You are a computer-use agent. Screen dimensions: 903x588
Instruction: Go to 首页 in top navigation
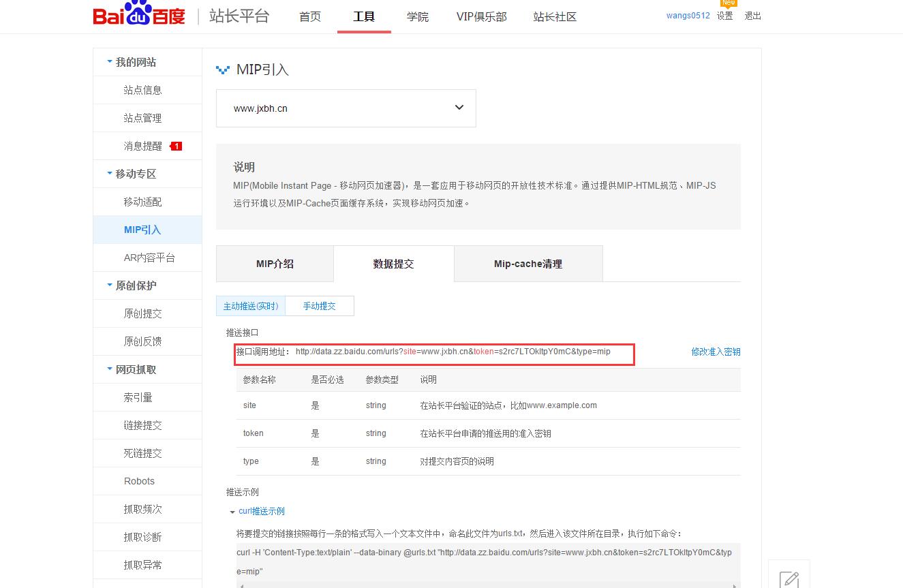pyautogui.click(x=310, y=16)
